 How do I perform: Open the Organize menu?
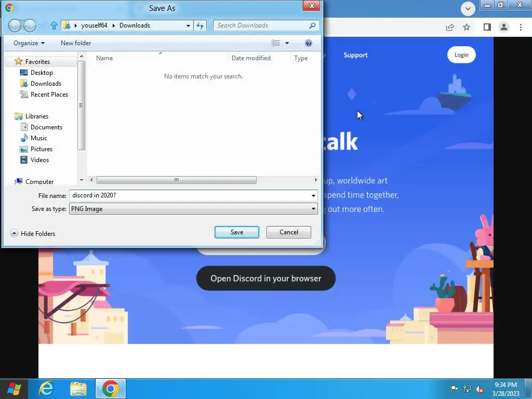coord(29,43)
